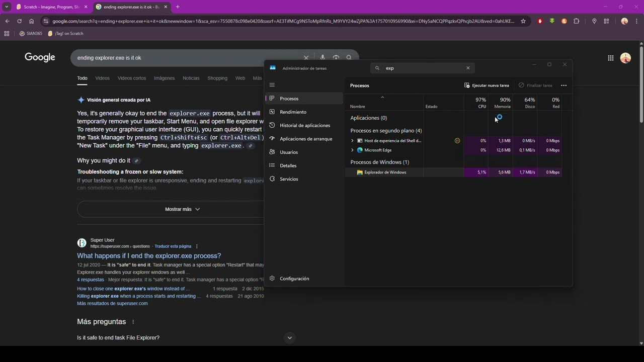
Task: Click the Aplicaciones (0) group heading
Action: (x=369, y=118)
